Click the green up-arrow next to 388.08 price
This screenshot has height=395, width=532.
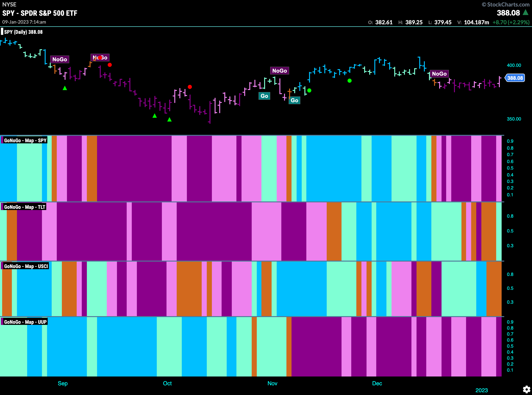click(x=526, y=12)
